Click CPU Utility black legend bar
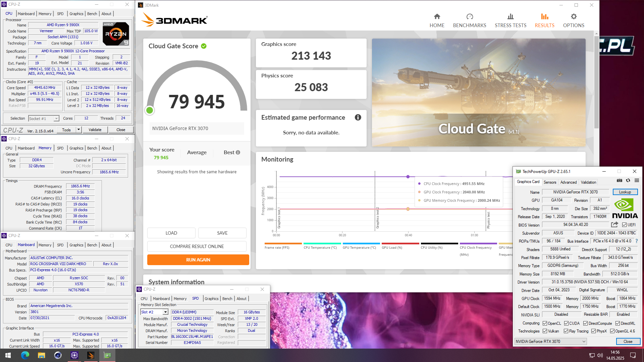The height and width of the screenshot is (362, 644). pyautogui.click(x=439, y=244)
